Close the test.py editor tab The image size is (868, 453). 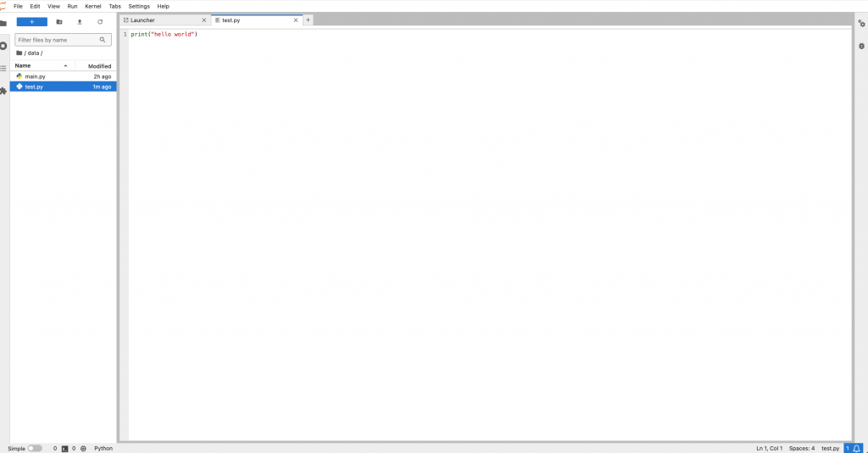coord(296,20)
